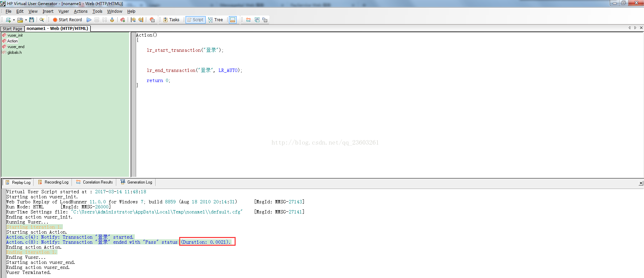Open the Window menu
This screenshot has height=278, width=644.
pos(115,11)
